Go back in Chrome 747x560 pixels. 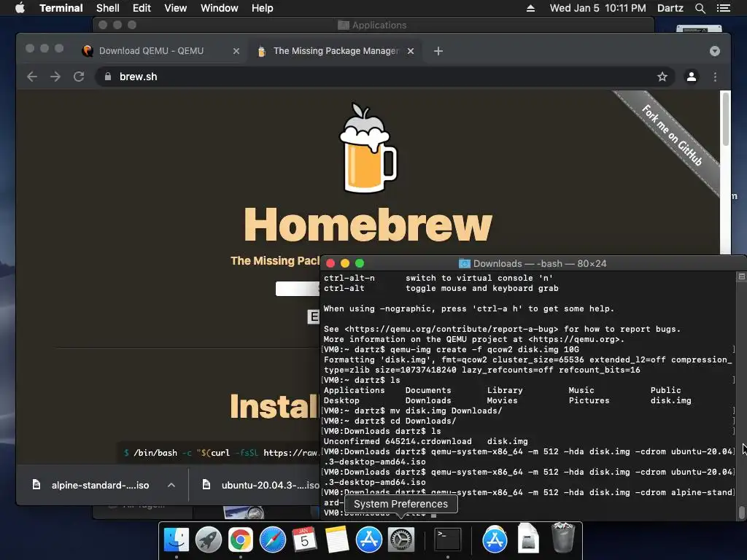[x=32, y=77]
